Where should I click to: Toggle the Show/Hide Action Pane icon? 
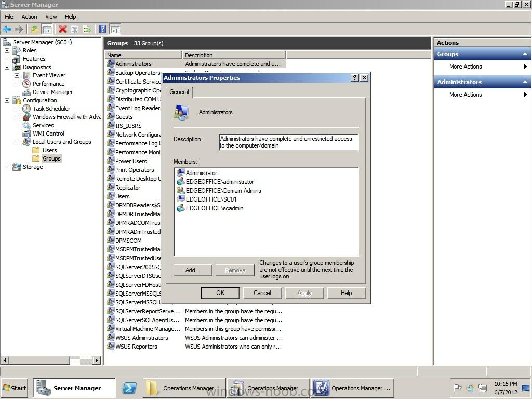[115, 29]
